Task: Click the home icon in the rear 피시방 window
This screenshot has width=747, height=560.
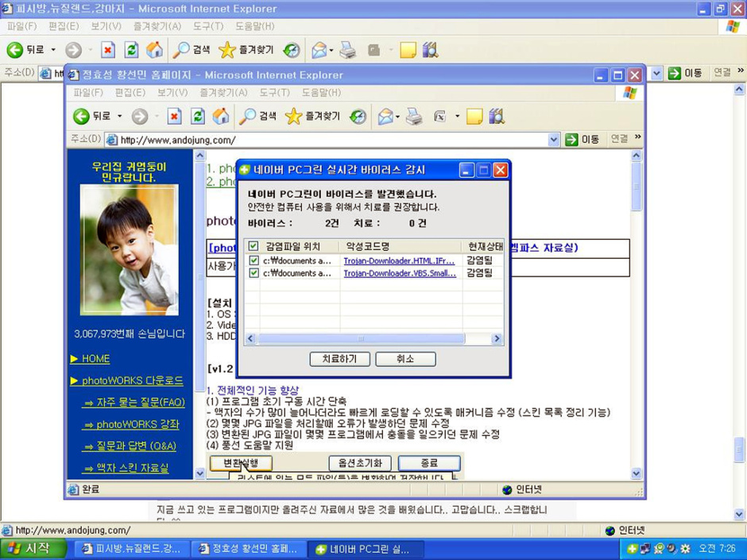Action: pos(154,49)
